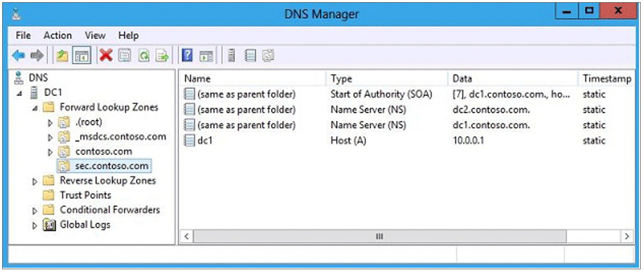Image resolution: width=644 pixels, height=273 pixels.
Task: Select the sec.contoso.com zone
Action: coord(112,166)
